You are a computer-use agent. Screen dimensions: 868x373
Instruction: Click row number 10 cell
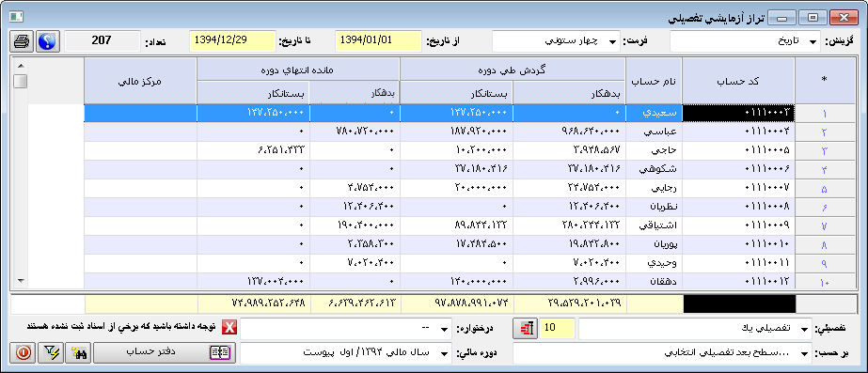pyautogui.click(x=824, y=282)
